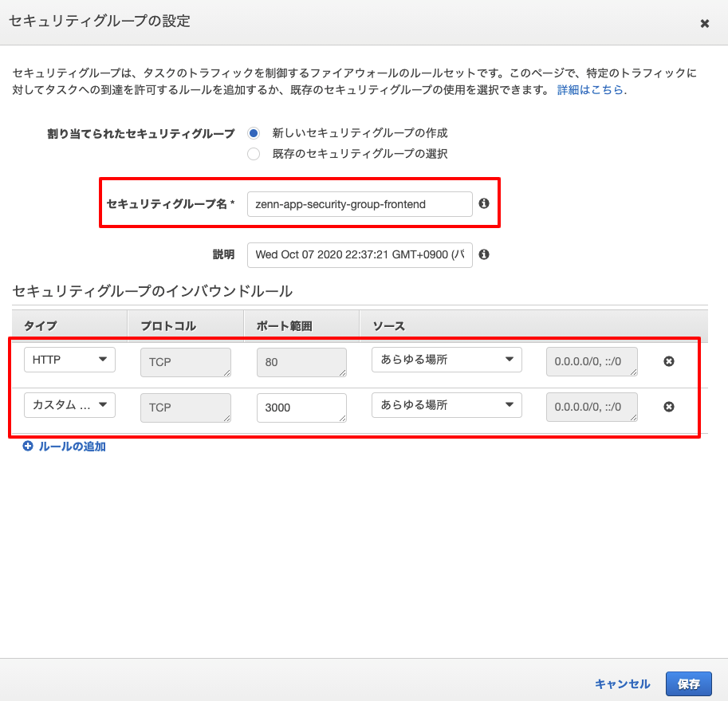Cancel the security group configuration
Viewport: 728px width, 701px height.
pos(622,683)
